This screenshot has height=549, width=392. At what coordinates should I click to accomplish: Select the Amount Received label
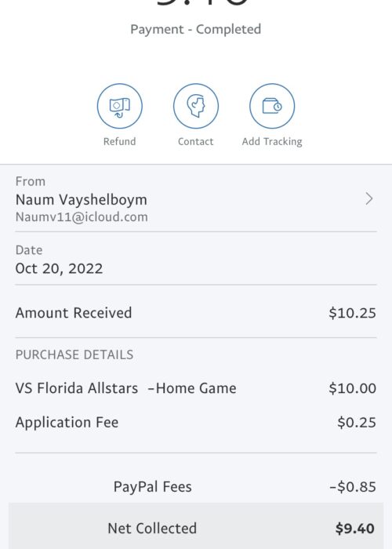pos(74,313)
